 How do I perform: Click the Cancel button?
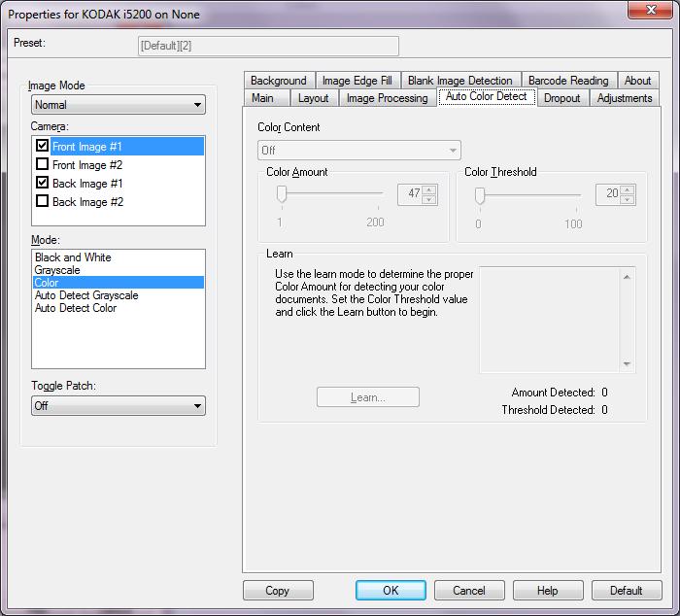[469, 591]
